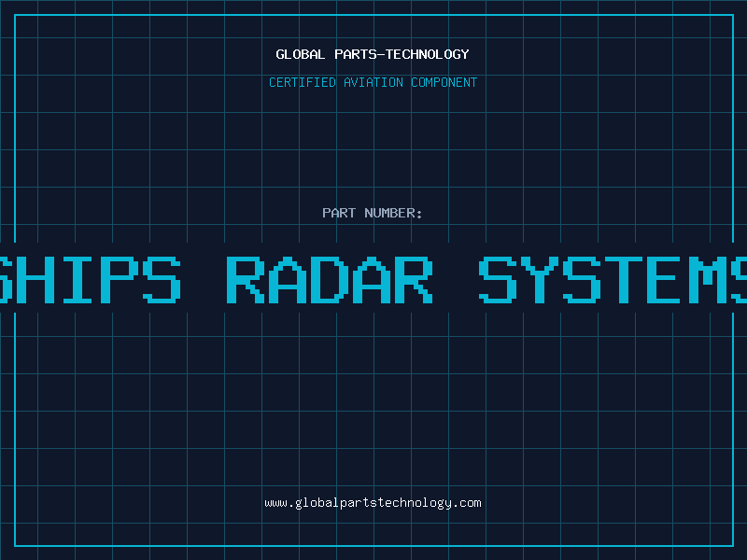
Task: Click the PART NUMBER: label
Action: (373, 213)
